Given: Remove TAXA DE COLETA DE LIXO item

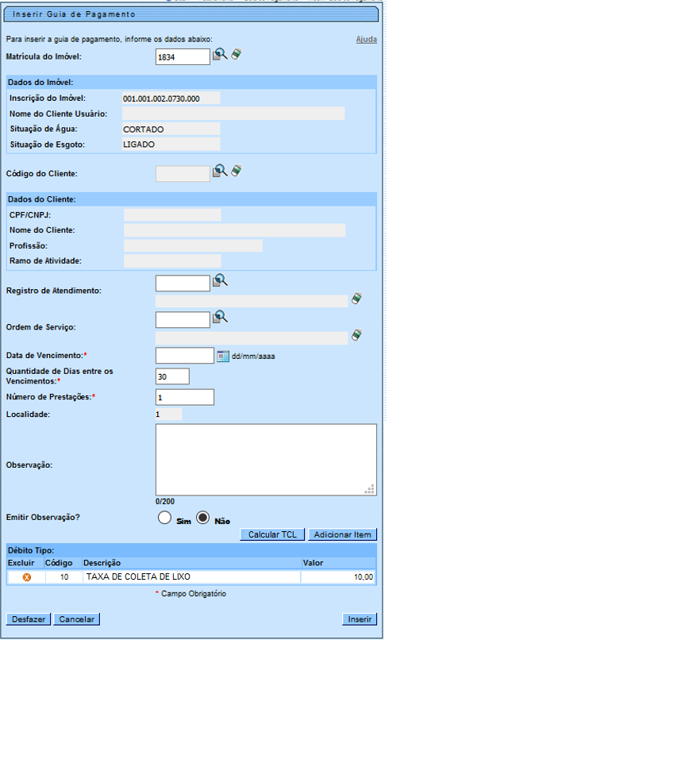Looking at the screenshot, I should point(26,577).
